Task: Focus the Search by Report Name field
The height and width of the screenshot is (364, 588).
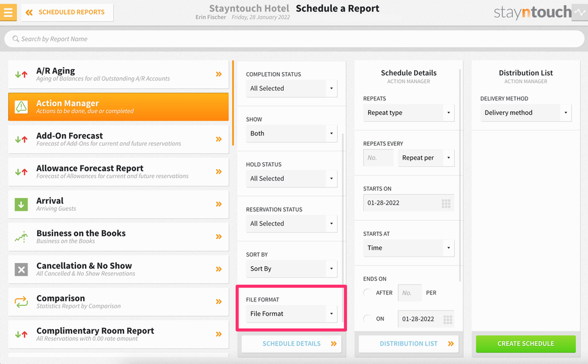Action: tap(294, 39)
